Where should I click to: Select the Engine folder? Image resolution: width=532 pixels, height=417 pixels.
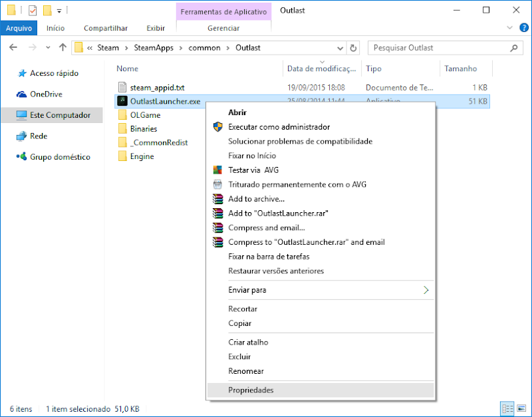142,156
